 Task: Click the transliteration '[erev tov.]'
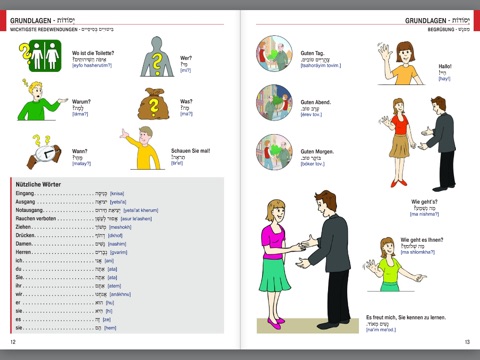pos(311,114)
